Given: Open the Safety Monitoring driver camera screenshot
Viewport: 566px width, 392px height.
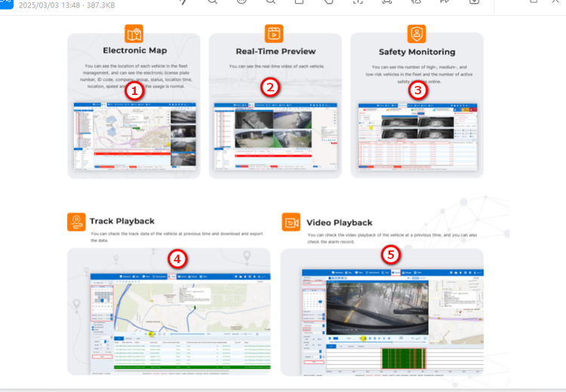Looking at the screenshot, I should coord(417,137).
